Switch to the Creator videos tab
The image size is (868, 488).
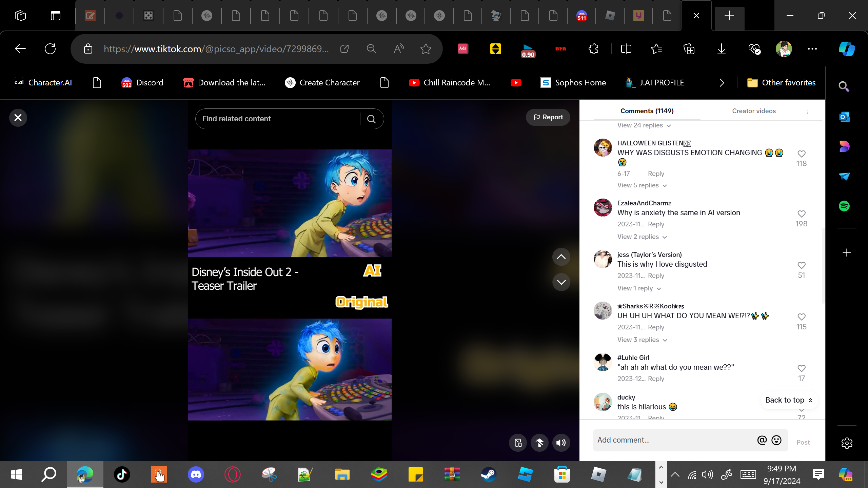pos(754,111)
